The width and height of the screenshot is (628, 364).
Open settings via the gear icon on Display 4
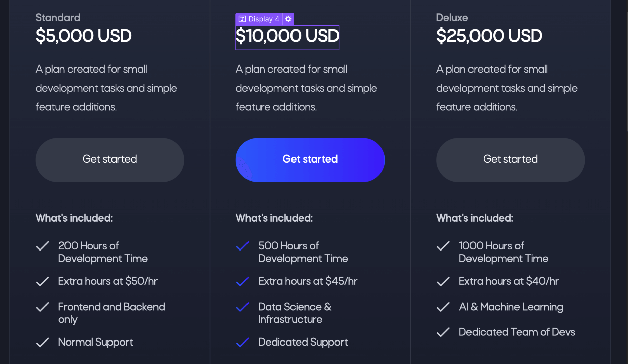point(288,19)
